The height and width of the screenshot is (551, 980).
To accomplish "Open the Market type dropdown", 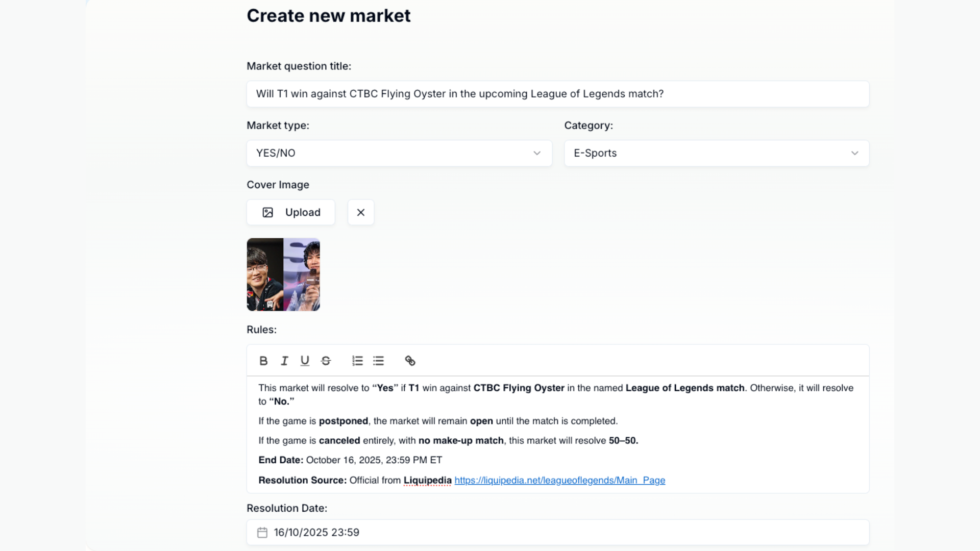I will (x=399, y=153).
